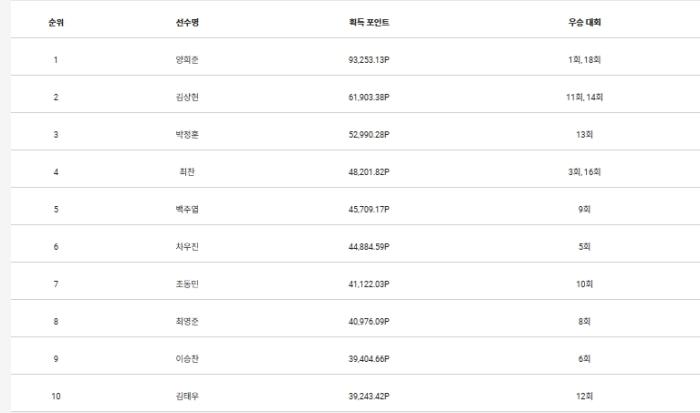Click the 45,709.17P points cell
The height and width of the screenshot is (413, 700).
368,209
